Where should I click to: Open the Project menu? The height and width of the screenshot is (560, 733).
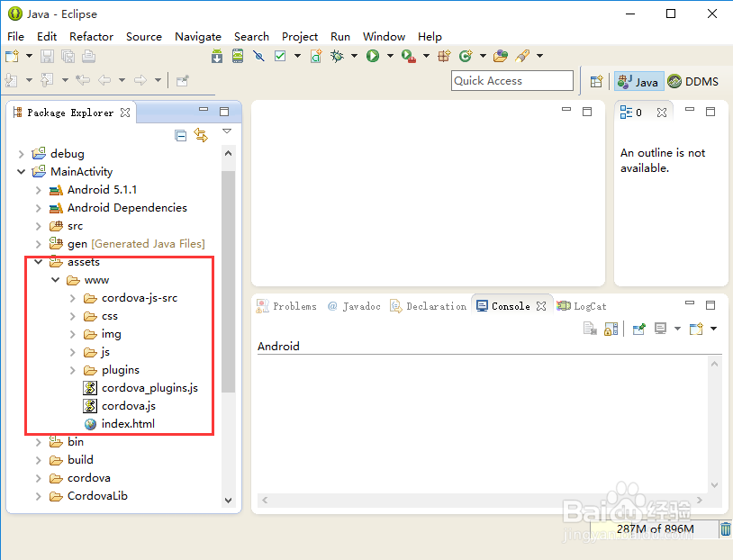(x=300, y=36)
